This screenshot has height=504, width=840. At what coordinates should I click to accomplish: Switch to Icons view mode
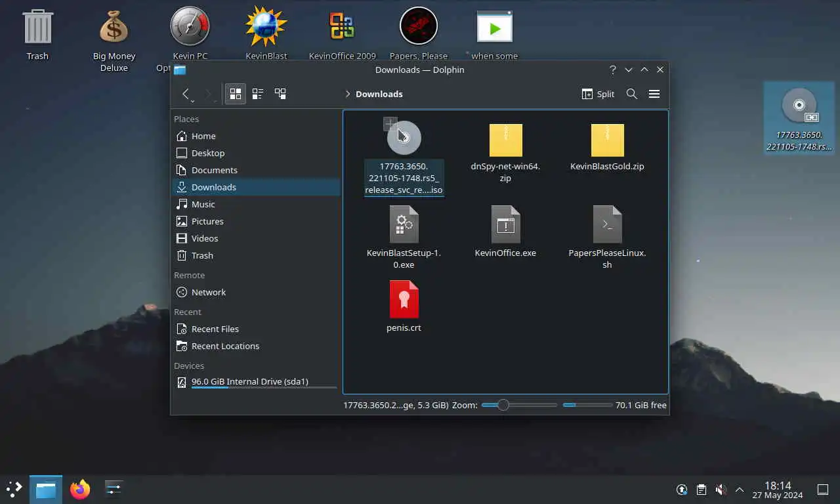(x=236, y=94)
